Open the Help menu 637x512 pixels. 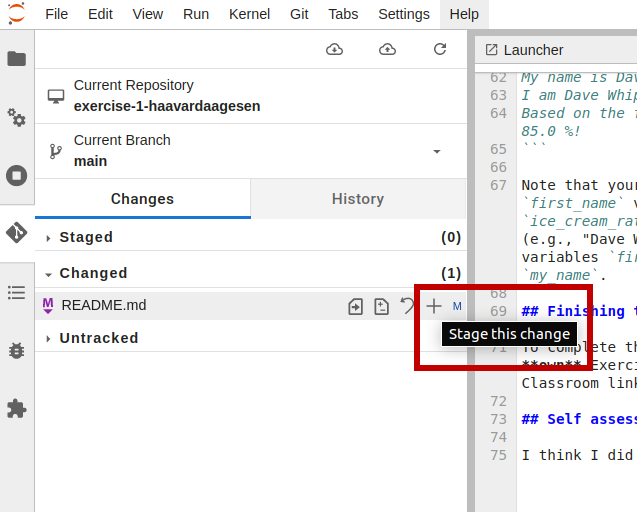click(464, 14)
